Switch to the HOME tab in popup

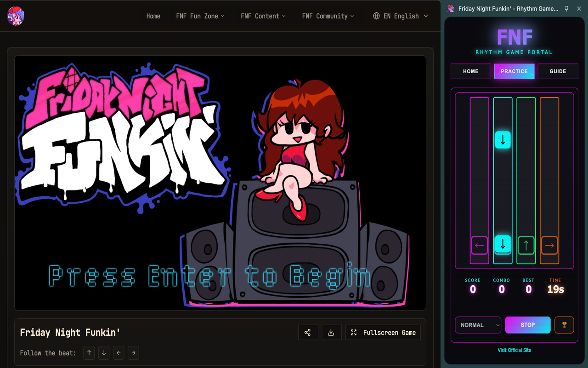coord(471,71)
